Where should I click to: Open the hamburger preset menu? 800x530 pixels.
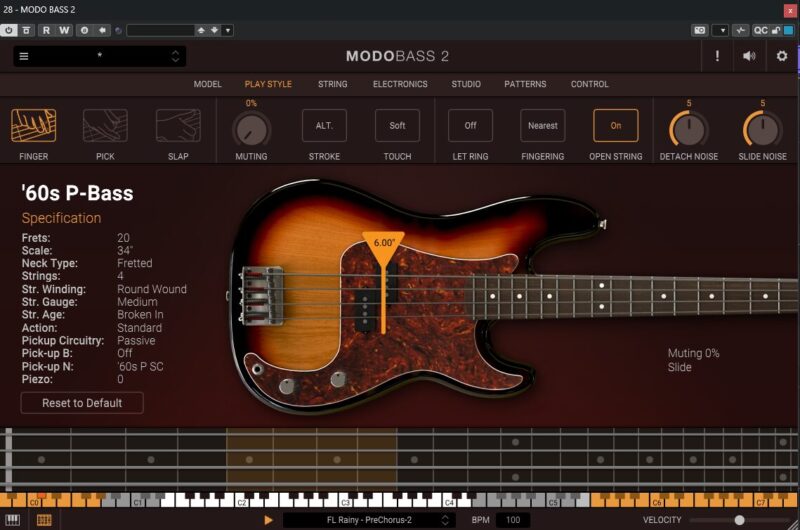pos(24,56)
